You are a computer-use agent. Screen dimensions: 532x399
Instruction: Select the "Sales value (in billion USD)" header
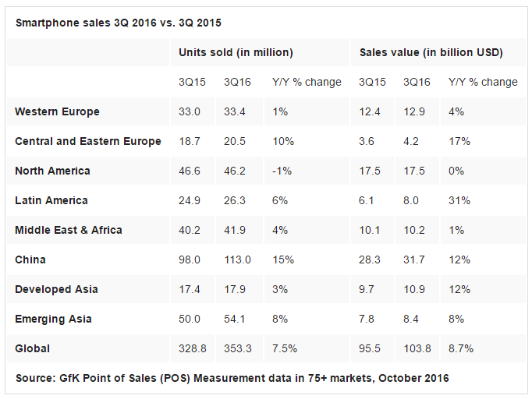coord(431,52)
